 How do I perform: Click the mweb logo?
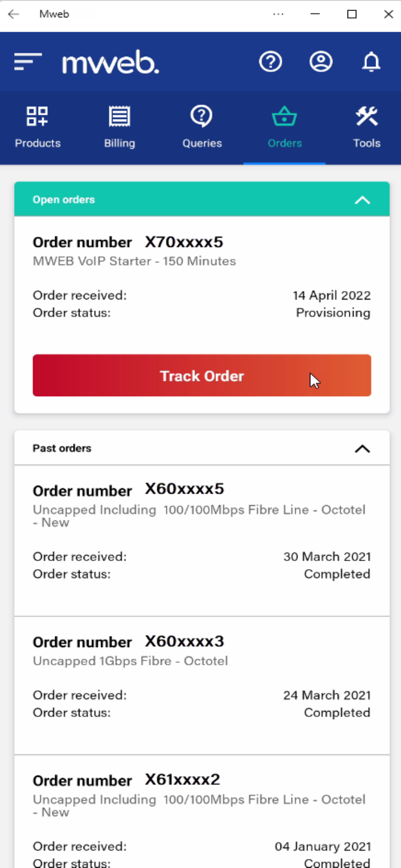pyautogui.click(x=110, y=62)
